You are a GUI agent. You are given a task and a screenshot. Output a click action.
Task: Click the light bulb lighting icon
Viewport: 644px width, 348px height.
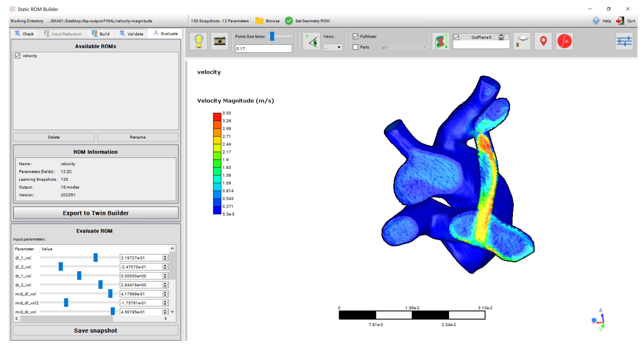click(x=198, y=41)
